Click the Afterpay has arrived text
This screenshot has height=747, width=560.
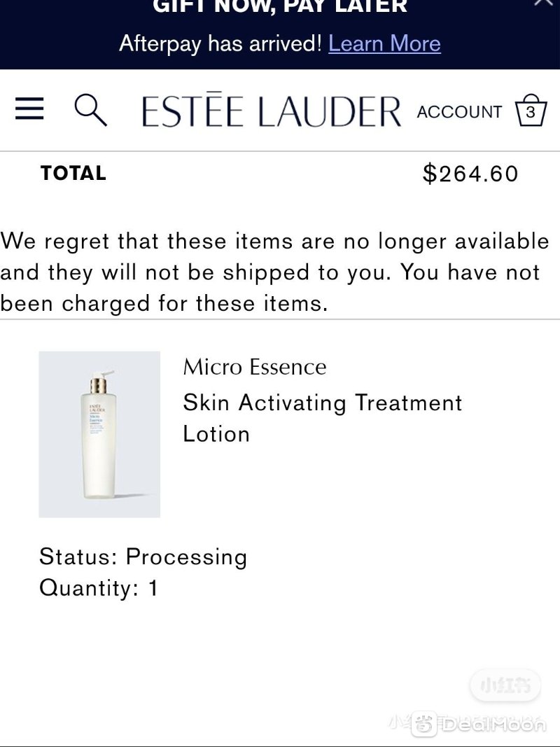(220, 43)
